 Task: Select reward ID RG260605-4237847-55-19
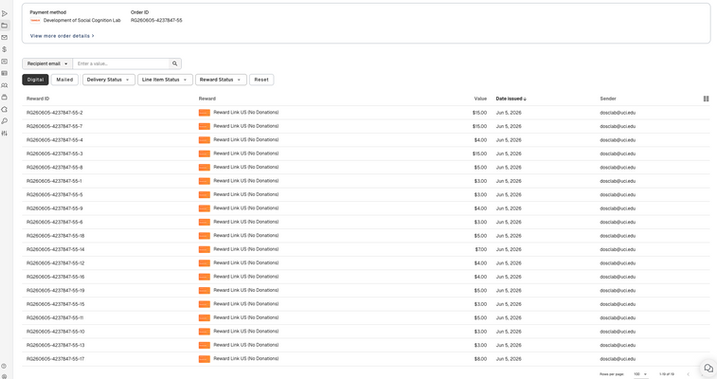[55, 291]
